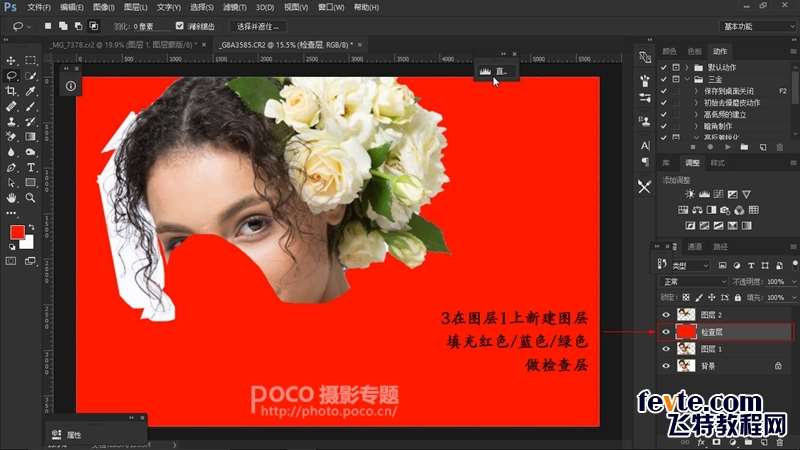Select the Hand tool
800x450 pixels.
(11, 198)
